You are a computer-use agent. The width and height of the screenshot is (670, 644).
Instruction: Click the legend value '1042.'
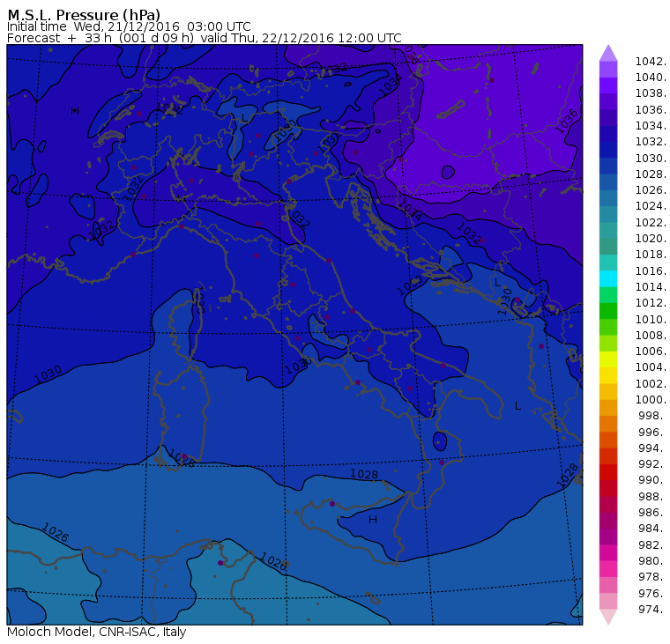[651, 62]
